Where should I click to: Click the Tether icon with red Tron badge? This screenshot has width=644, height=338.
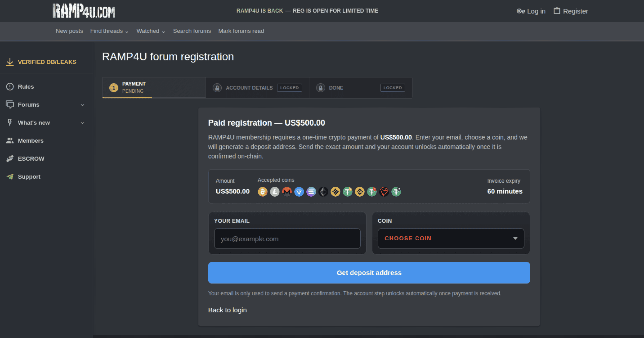tap(372, 192)
